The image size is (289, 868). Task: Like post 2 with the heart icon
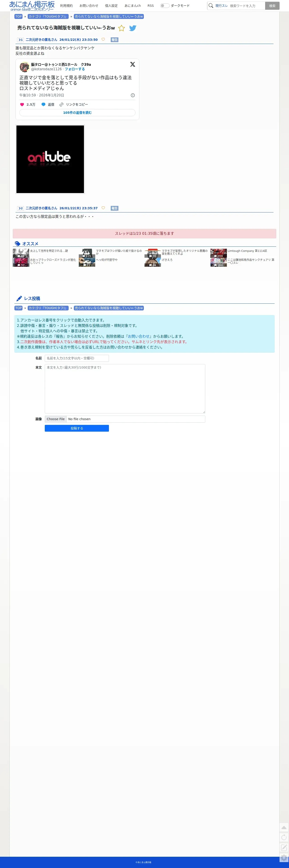(103, 208)
